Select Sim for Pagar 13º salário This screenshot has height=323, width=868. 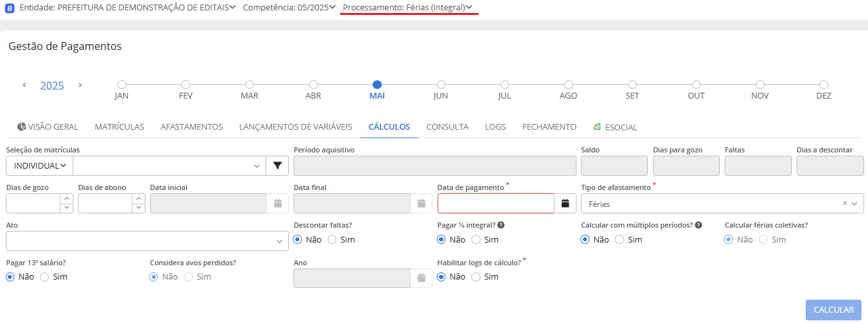pyautogui.click(x=45, y=277)
